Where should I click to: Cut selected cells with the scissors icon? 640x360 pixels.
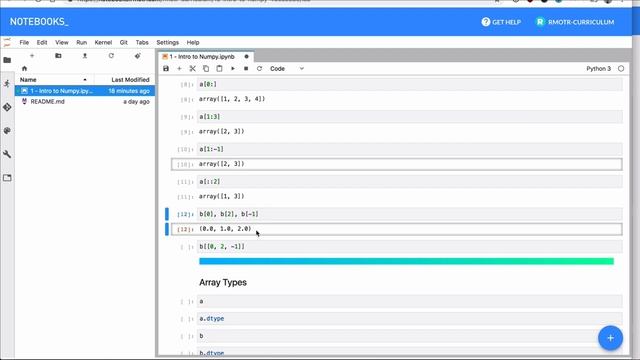193,69
